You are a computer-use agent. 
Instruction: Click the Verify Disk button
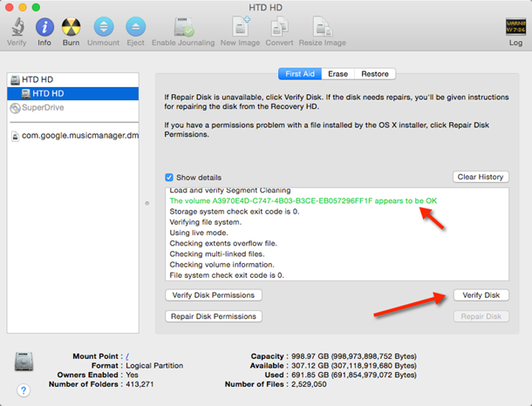pos(481,295)
